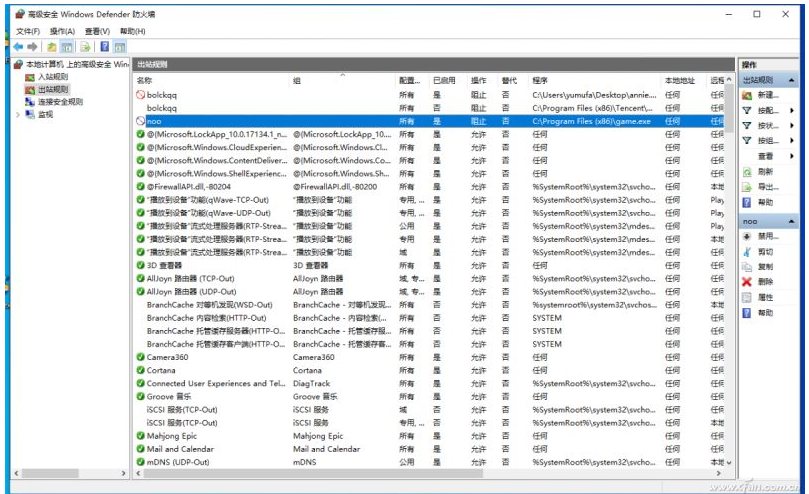Screen dimensions: 809x494
Task: Toggle the show/hide console tree toolbar icon
Action: tap(67, 47)
